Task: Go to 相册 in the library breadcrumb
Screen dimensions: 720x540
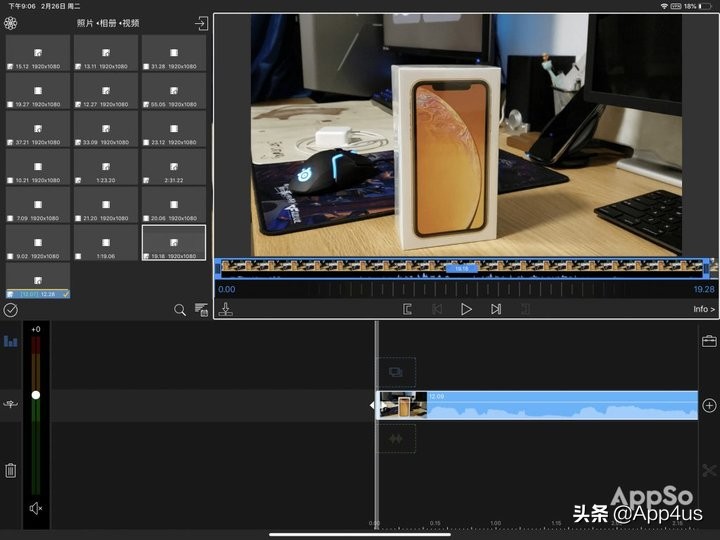Action: (108, 23)
